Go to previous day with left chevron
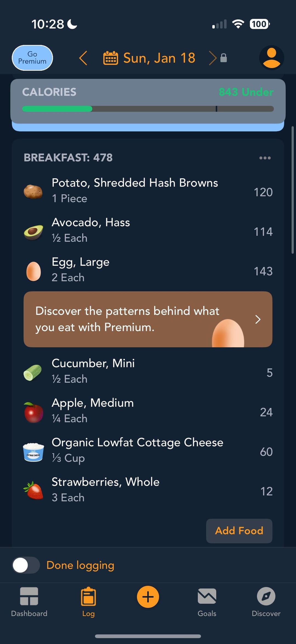Screen dimensions: 296x644 tap(83, 58)
